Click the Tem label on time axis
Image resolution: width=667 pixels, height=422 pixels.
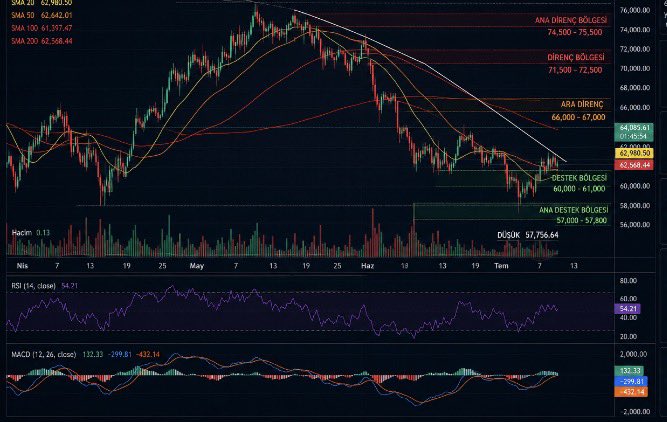pyautogui.click(x=501, y=266)
